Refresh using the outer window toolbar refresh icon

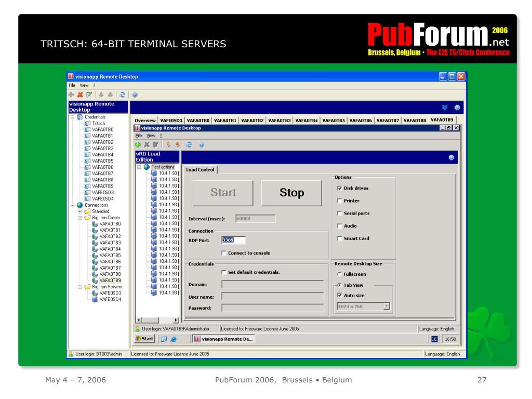(x=123, y=95)
